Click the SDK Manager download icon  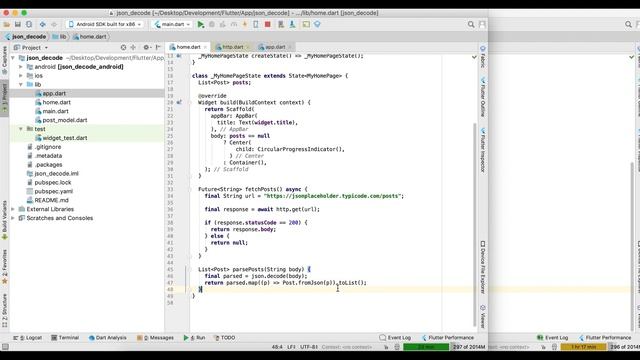[x=292, y=24]
